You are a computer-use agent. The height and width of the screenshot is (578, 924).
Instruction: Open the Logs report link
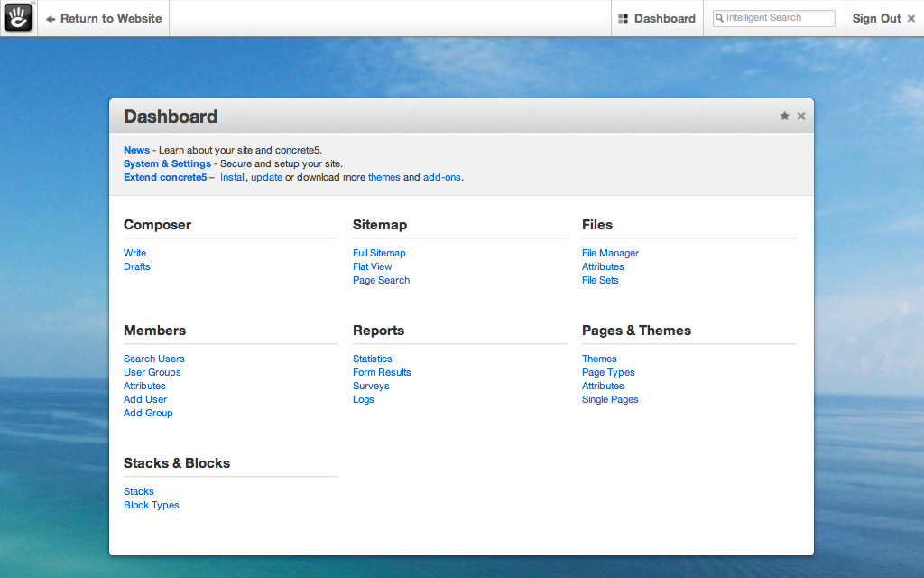363,399
